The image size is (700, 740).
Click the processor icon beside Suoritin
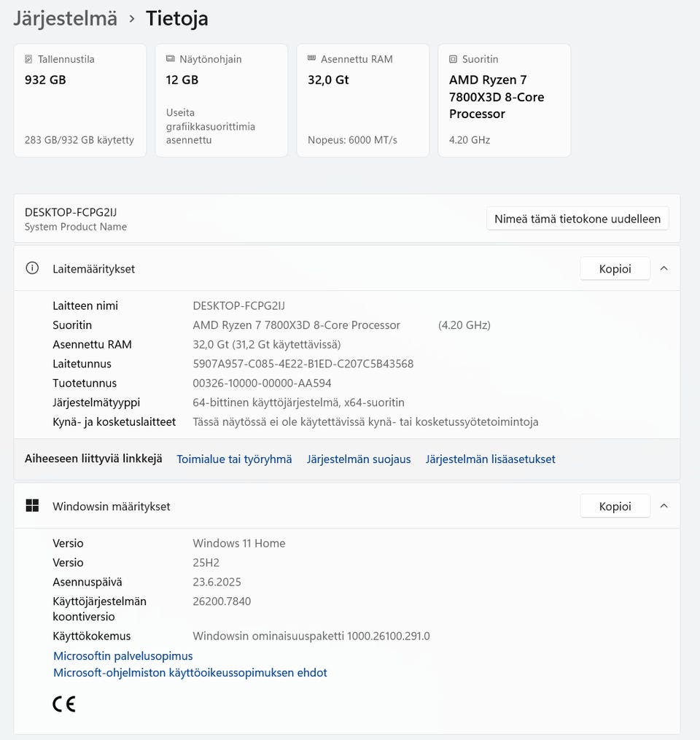coord(453,59)
